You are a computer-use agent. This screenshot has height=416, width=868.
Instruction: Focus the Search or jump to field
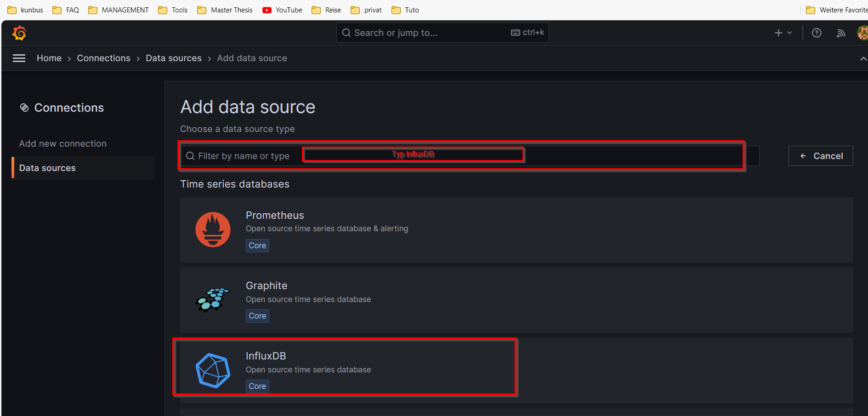(x=443, y=33)
